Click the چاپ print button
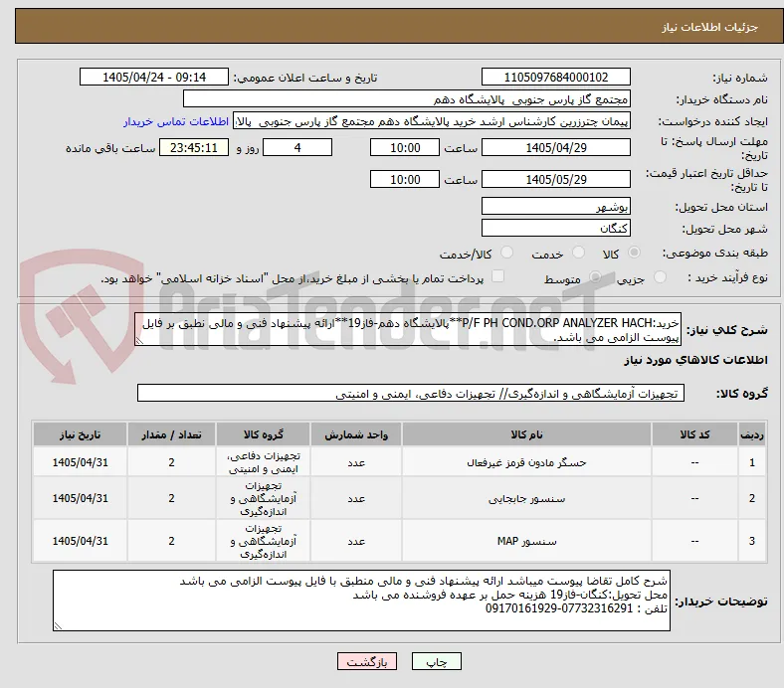 (436, 661)
